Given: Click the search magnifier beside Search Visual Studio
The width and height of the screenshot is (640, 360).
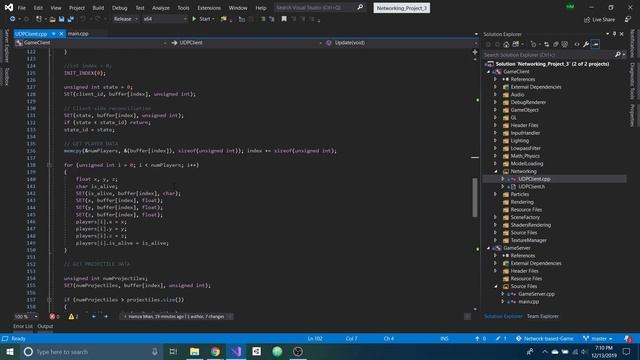Looking at the screenshot, I should tap(360, 7).
